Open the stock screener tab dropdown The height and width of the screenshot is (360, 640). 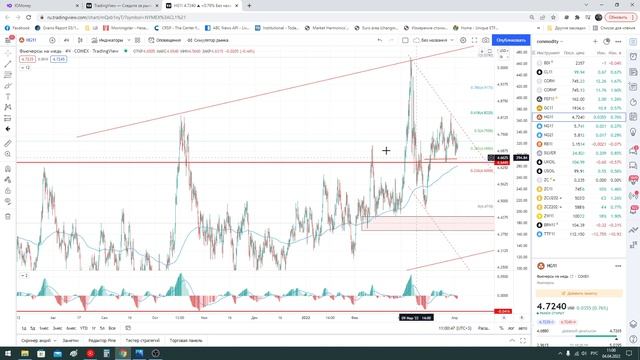(39, 340)
